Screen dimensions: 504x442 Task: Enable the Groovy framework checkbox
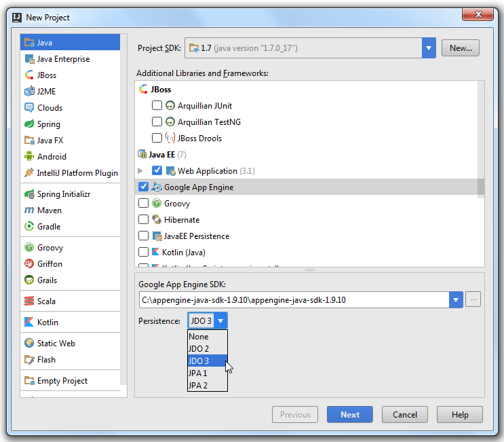click(x=143, y=203)
